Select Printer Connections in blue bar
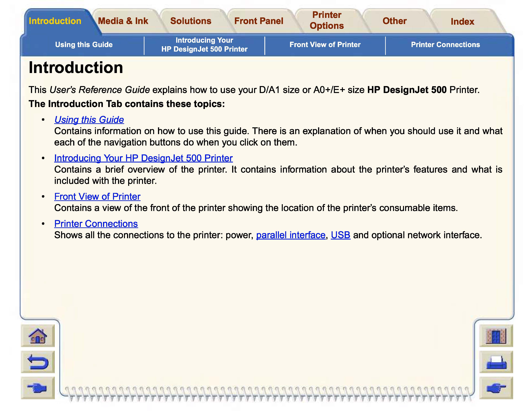Viewport: 532px width, 411px height. tap(445, 45)
